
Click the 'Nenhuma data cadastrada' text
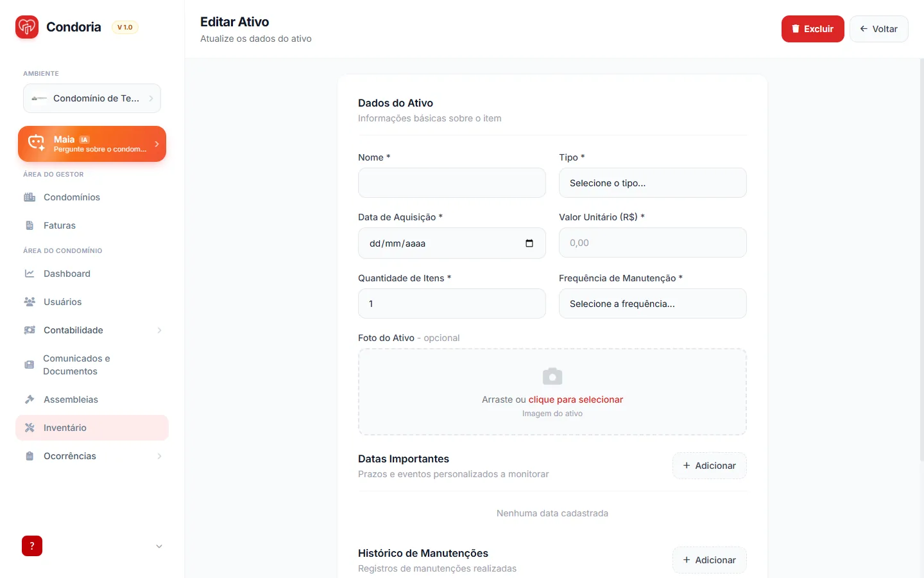tap(552, 513)
